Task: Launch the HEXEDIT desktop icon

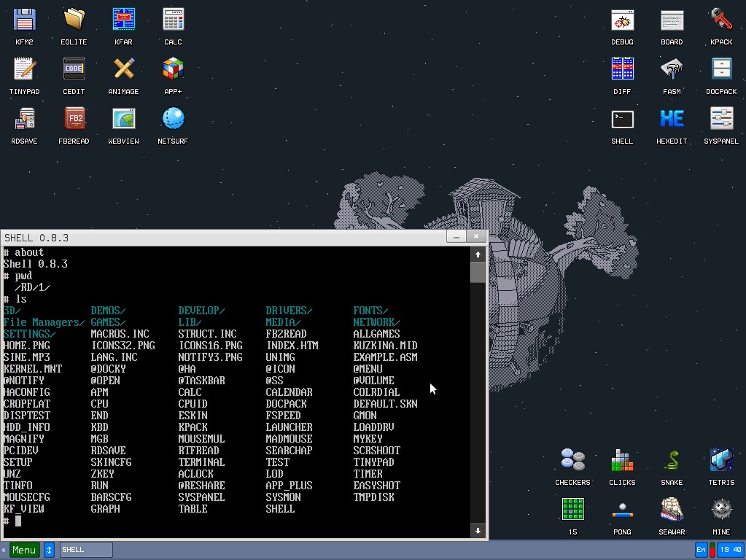Action: [x=672, y=120]
